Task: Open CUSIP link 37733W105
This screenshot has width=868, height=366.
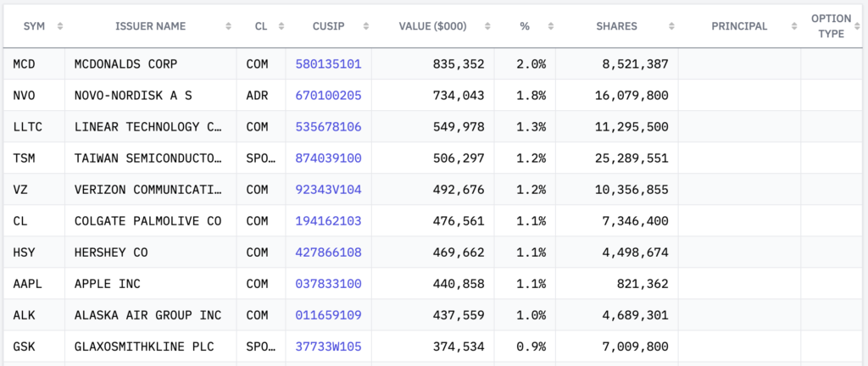Action: 328,347
